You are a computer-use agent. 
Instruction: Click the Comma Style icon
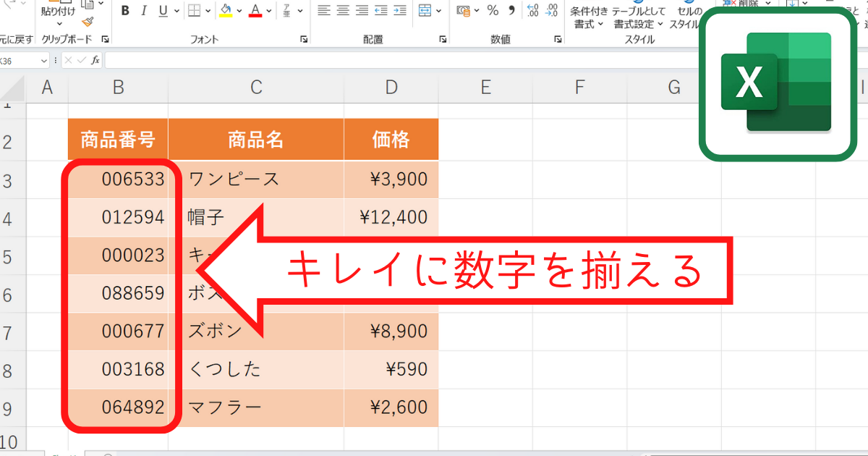[x=511, y=10]
